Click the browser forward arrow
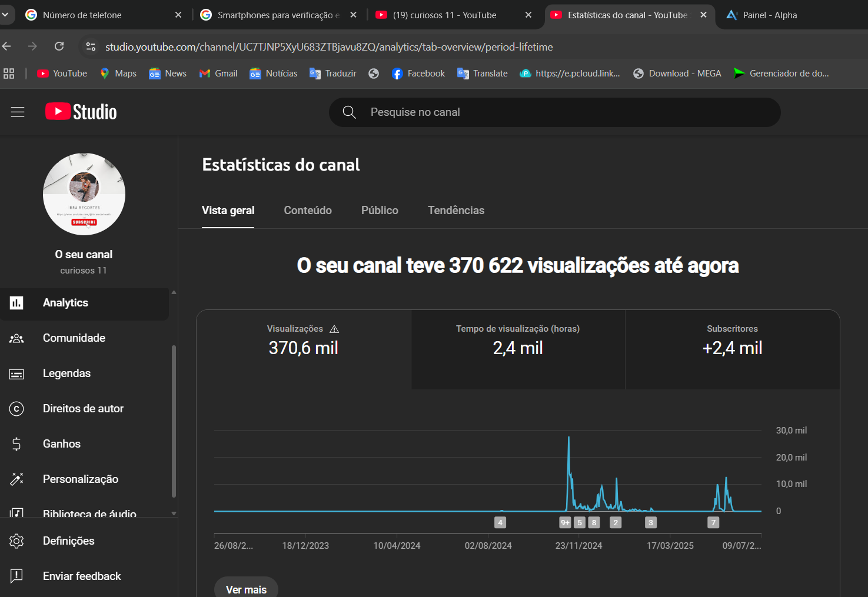The height and width of the screenshot is (597, 868). (x=32, y=46)
